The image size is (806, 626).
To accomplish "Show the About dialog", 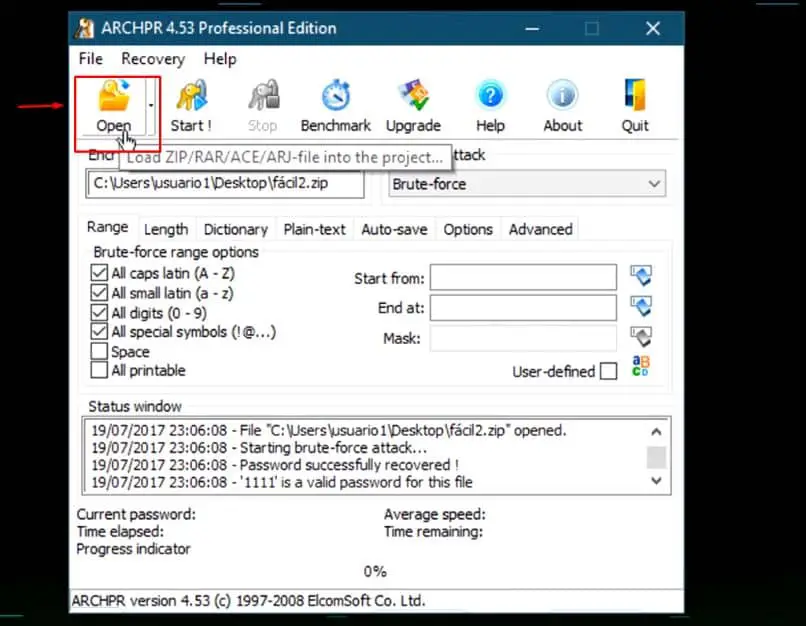I will point(563,106).
